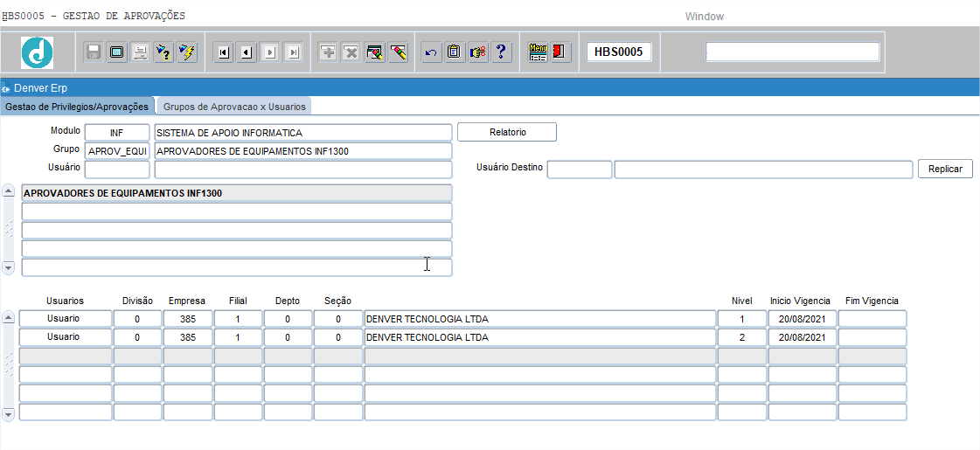Click the Denver logo icon
Viewport: 980px width, 450px height.
(x=37, y=52)
